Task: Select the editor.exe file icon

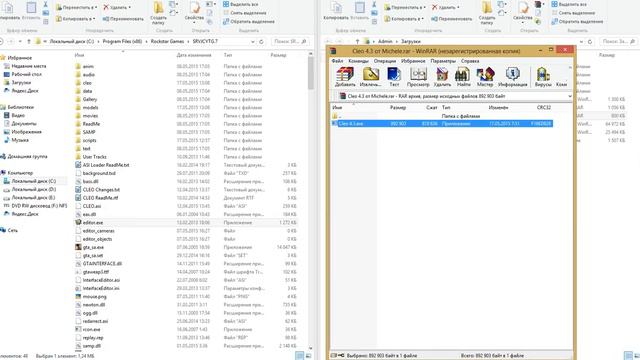Action: pyautogui.click(x=78, y=222)
